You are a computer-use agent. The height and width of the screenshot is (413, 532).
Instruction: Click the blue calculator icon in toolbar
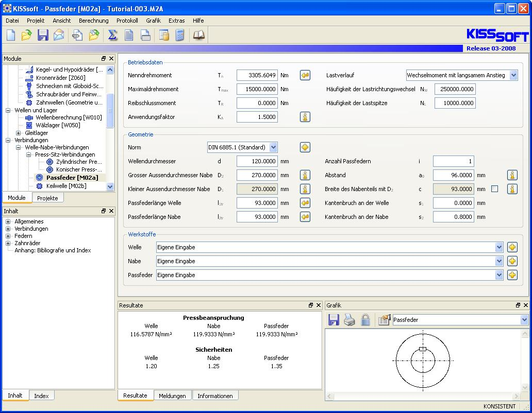click(180, 35)
